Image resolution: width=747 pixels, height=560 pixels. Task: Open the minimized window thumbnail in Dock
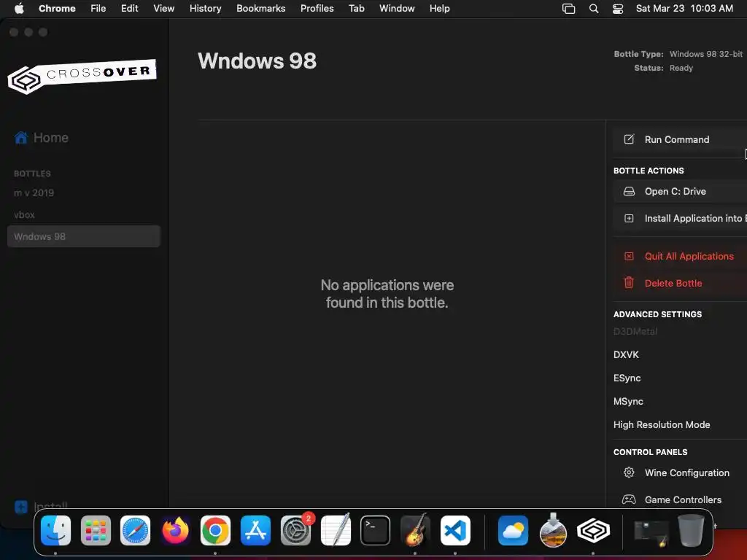tap(651, 532)
